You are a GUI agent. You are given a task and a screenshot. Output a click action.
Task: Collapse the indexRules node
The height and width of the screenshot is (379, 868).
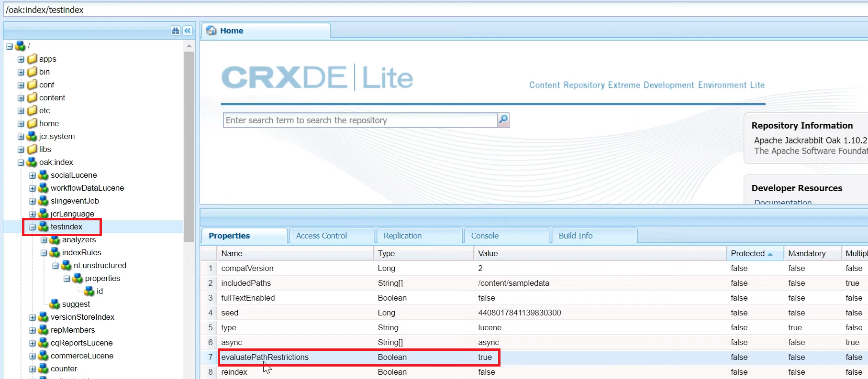click(x=44, y=253)
